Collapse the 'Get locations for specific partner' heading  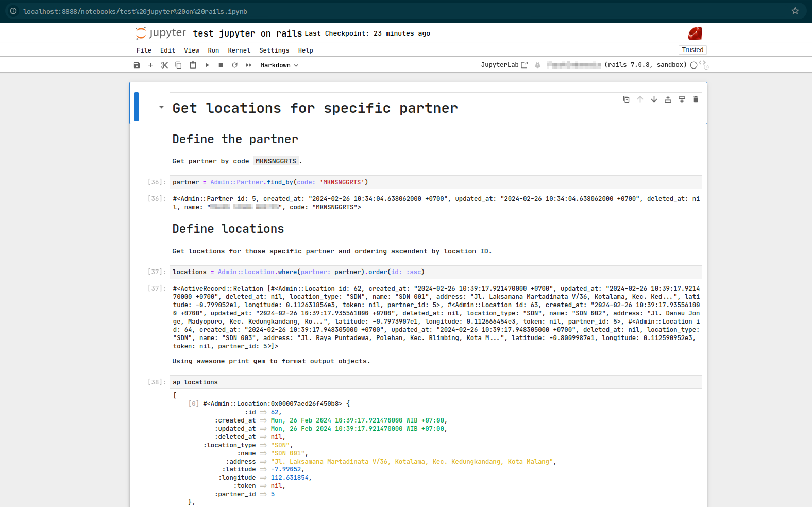coord(161,107)
